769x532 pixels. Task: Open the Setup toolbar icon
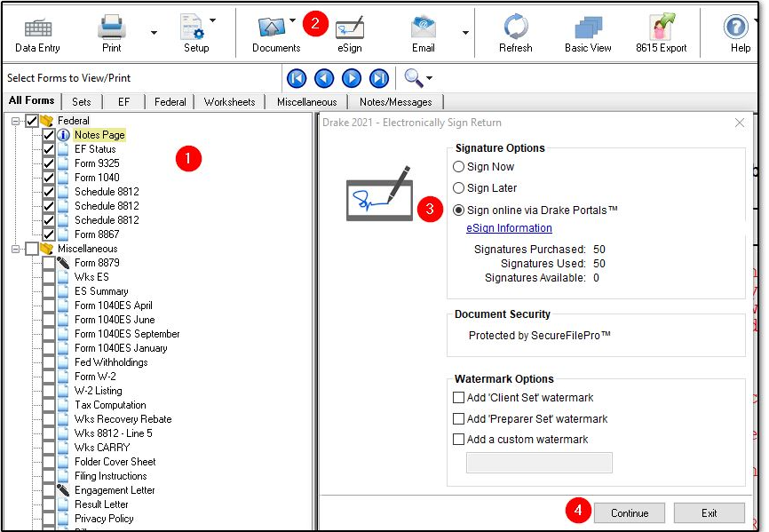(194, 28)
